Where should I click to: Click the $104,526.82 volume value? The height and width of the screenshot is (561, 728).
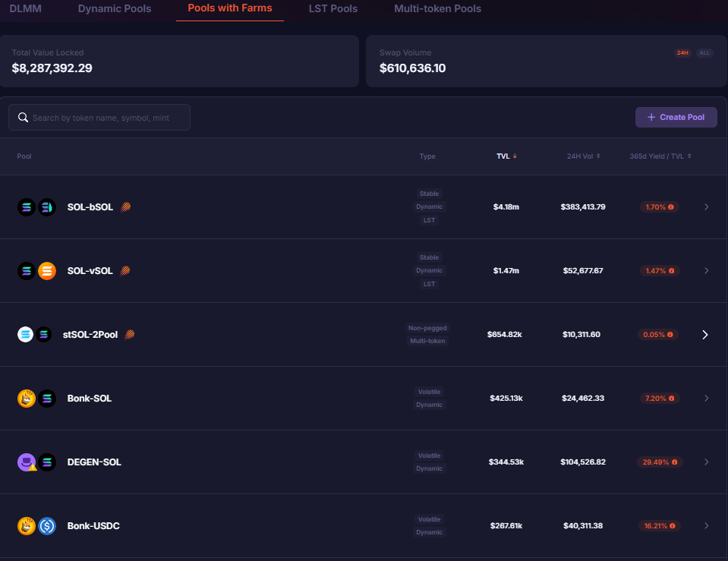click(583, 462)
